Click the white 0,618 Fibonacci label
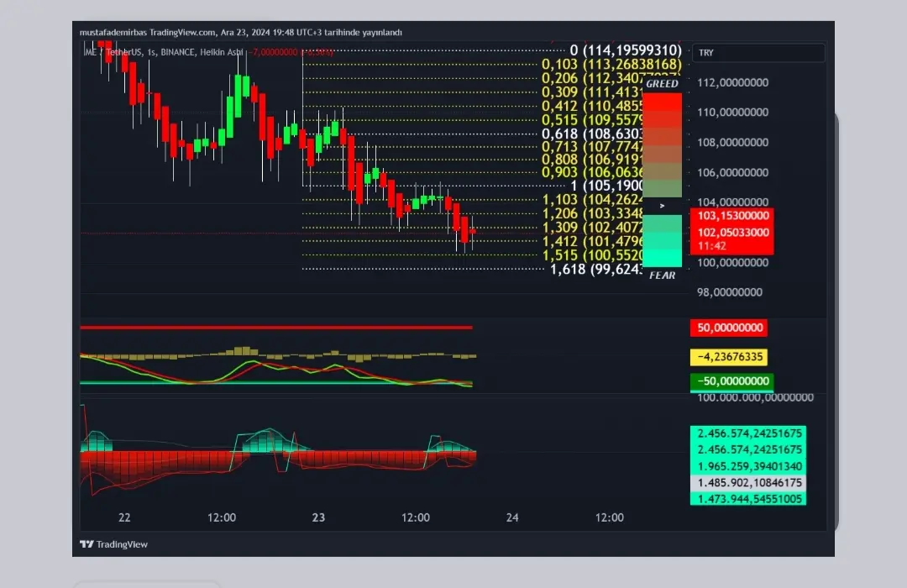907x588 pixels. [592, 134]
